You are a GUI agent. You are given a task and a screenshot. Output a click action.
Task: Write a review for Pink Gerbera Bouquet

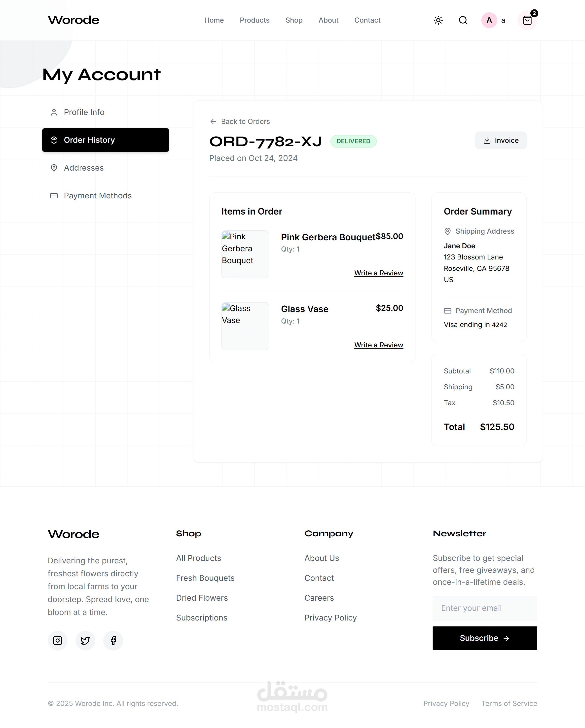pyautogui.click(x=378, y=273)
